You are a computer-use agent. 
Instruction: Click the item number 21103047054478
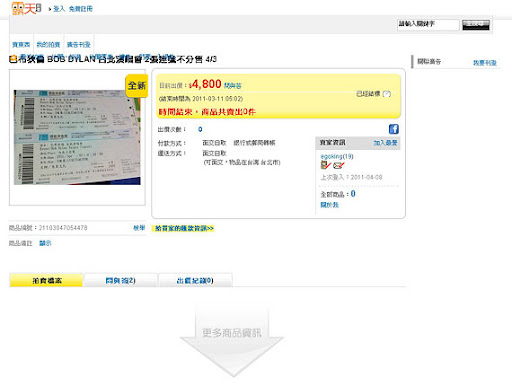click(x=63, y=228)
